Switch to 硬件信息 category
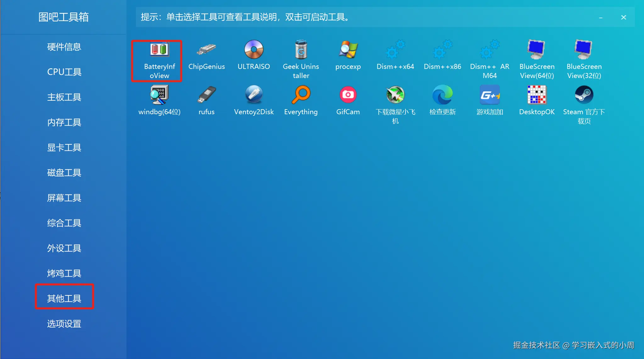 [64, 47]
